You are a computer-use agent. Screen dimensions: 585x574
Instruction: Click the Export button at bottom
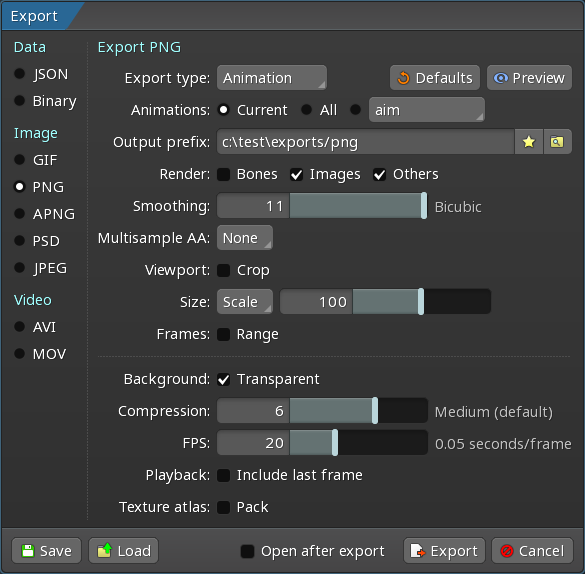click(444, 551)
